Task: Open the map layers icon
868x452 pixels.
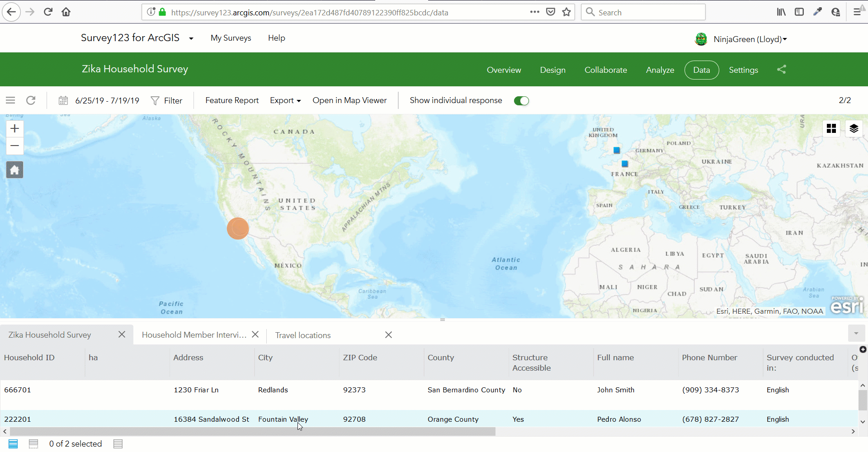Action: (854, 128)
